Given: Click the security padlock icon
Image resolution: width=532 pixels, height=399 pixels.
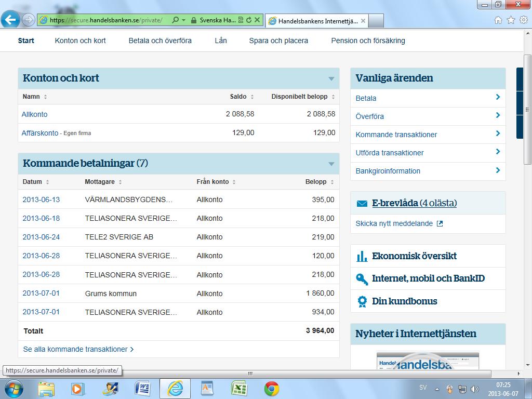Looking at the screenshot, I should tap(194, 20).
